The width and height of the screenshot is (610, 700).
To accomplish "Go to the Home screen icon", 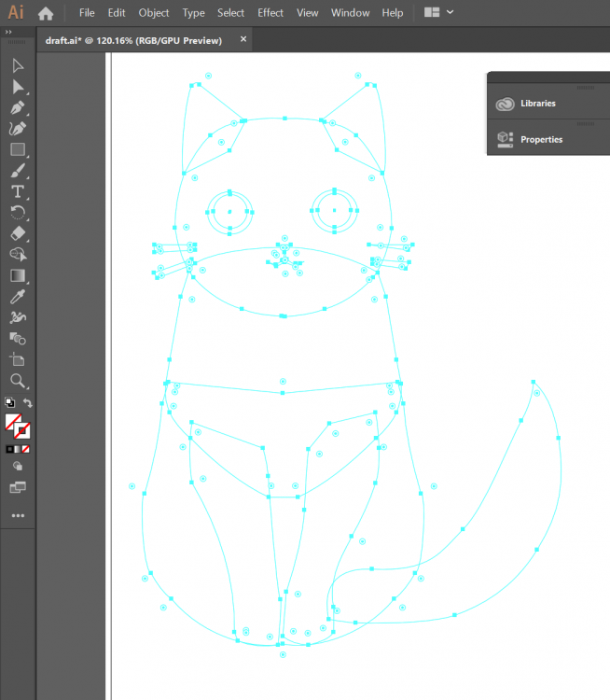I will coord(45,13).
